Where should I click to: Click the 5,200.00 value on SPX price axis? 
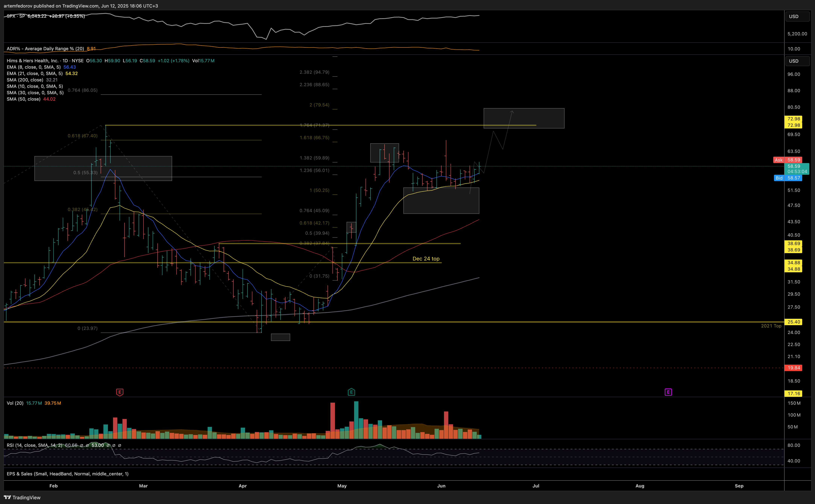click(797, 34)
